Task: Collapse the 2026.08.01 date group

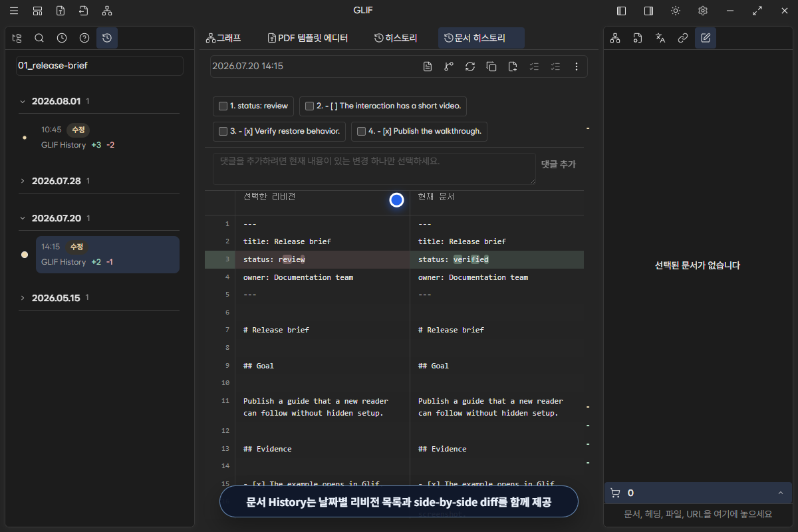Action: [x=22, y=102]
